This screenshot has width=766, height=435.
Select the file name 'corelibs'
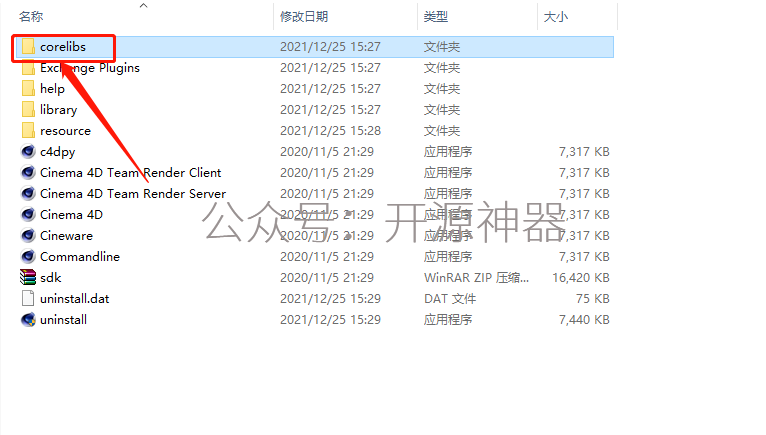(x=63, y=46)
